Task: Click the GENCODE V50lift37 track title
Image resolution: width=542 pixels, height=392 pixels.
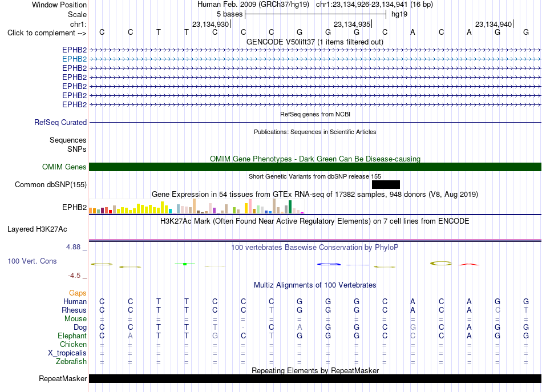Action: 315,42
